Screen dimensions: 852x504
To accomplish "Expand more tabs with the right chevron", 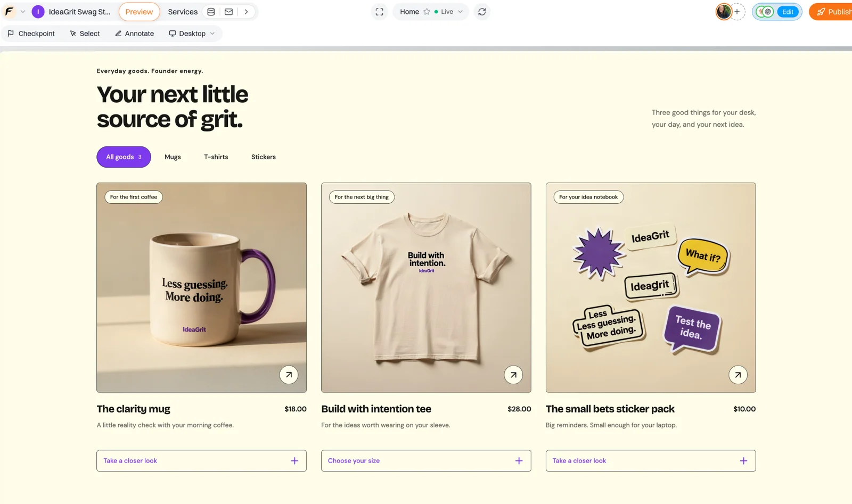I will pyautogui.click(x=246, y=12).
